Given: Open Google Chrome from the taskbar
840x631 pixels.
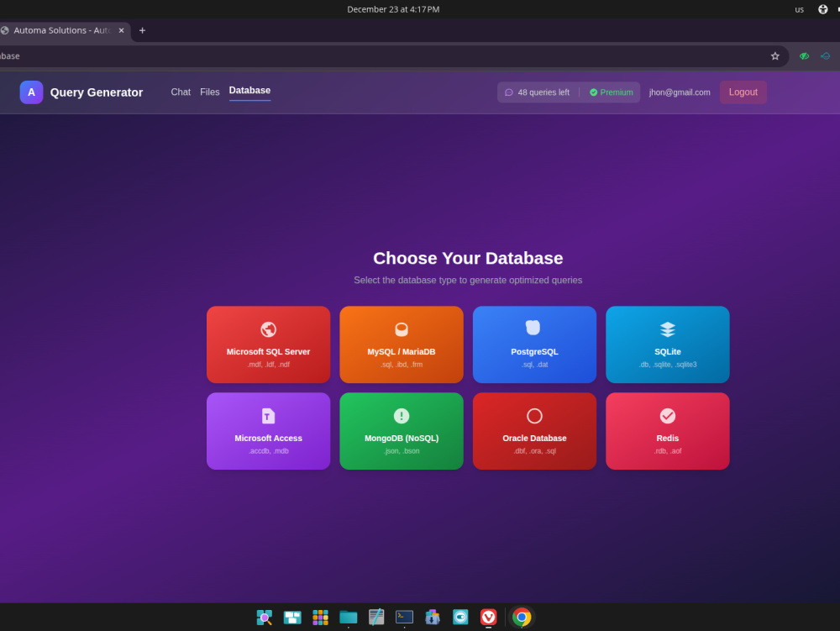Looking at the screenshot, I should 522,617.
